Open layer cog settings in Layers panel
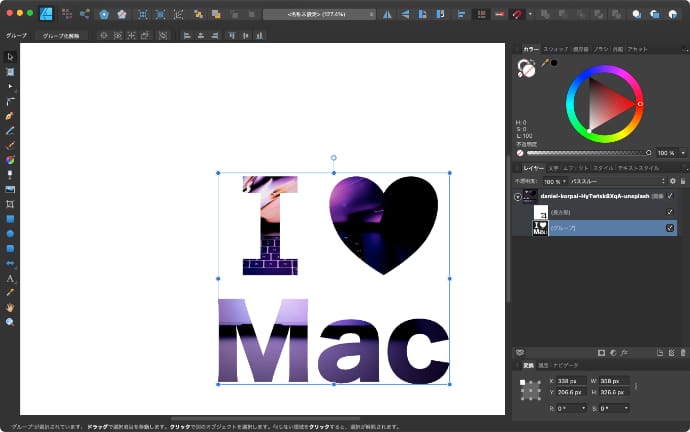Image resolution: width=690 pixels, height=432 pixels. (x=672, y=181)
